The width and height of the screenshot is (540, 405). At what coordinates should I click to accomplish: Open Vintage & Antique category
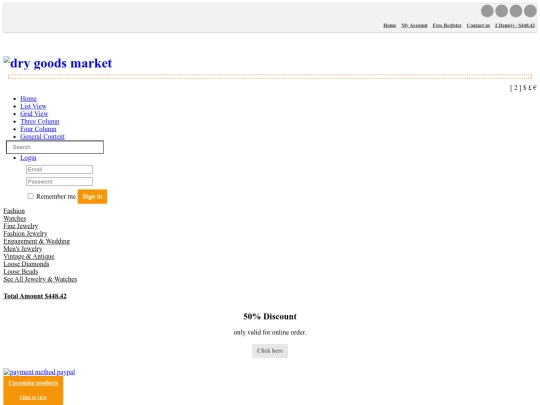click(x=29, y=256)
